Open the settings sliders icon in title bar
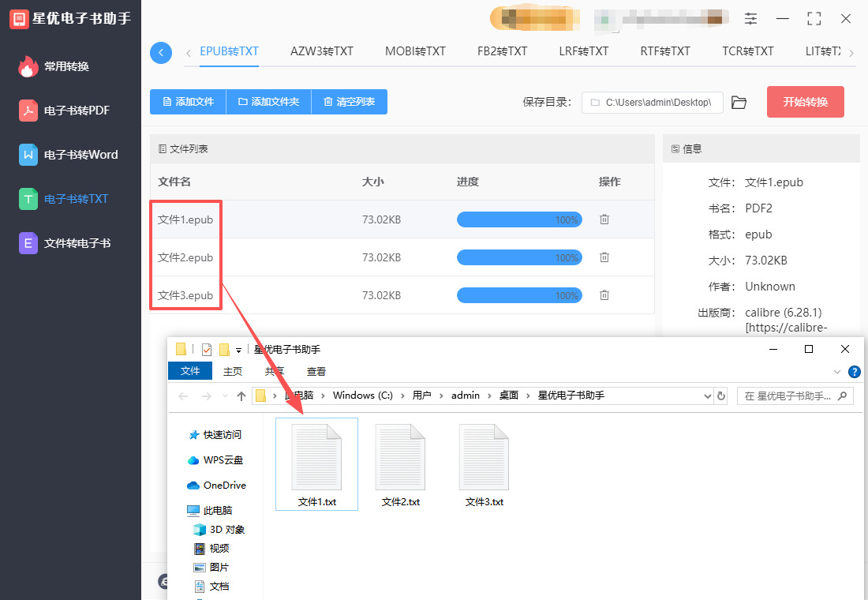This screenshot has height=600, width=868. click(750, 18)
